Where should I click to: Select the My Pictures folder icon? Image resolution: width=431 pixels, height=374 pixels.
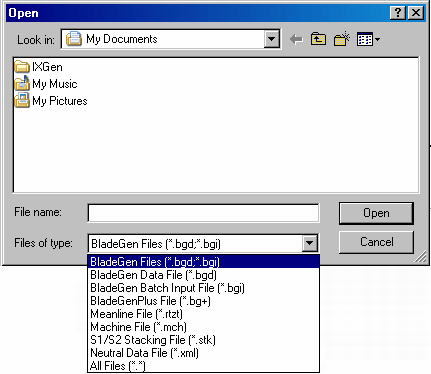pyautogui.click(x=22, y=100)
